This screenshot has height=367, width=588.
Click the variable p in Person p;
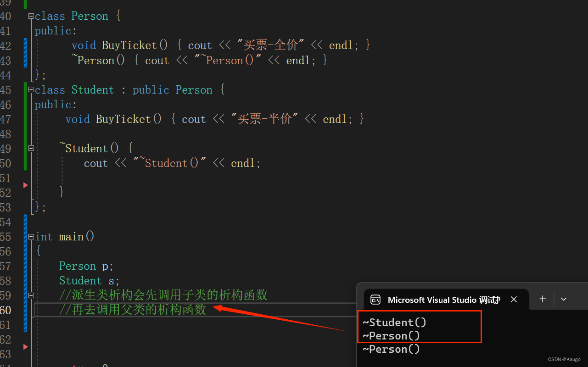coord(105,267)
